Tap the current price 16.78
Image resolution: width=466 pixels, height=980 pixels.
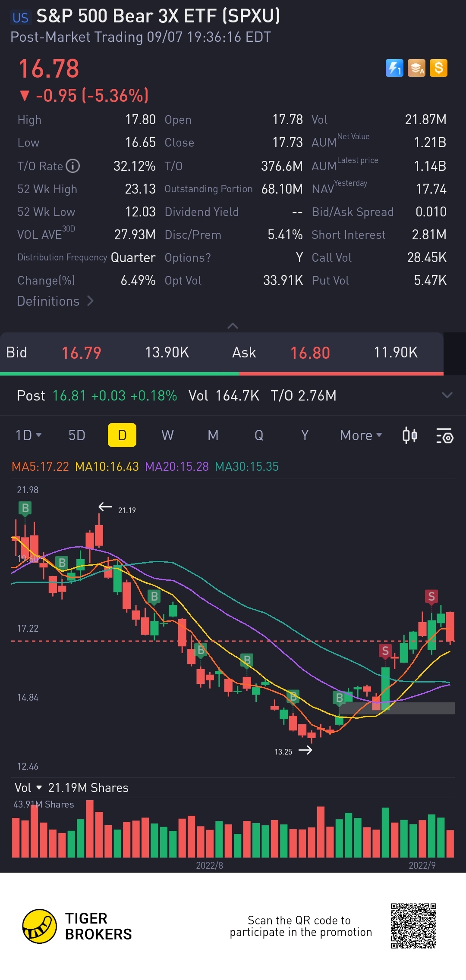pos(49,69)
